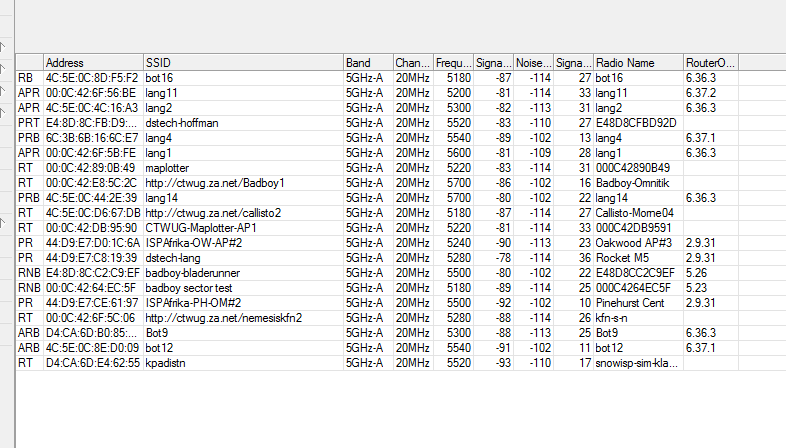Click the Pinehurst Cent radio name cell
This screenshot has height=448, width=786.
coord(630,303)
